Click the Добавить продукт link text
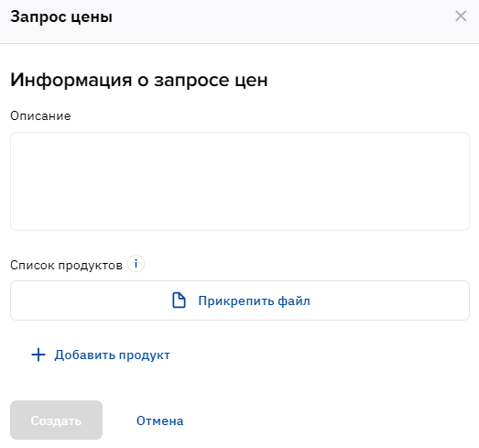 112,355
